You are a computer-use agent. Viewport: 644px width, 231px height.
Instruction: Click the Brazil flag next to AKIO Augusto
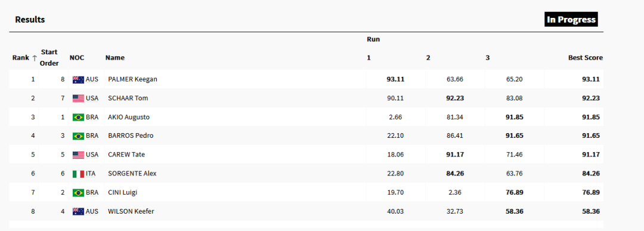[79, 117]
